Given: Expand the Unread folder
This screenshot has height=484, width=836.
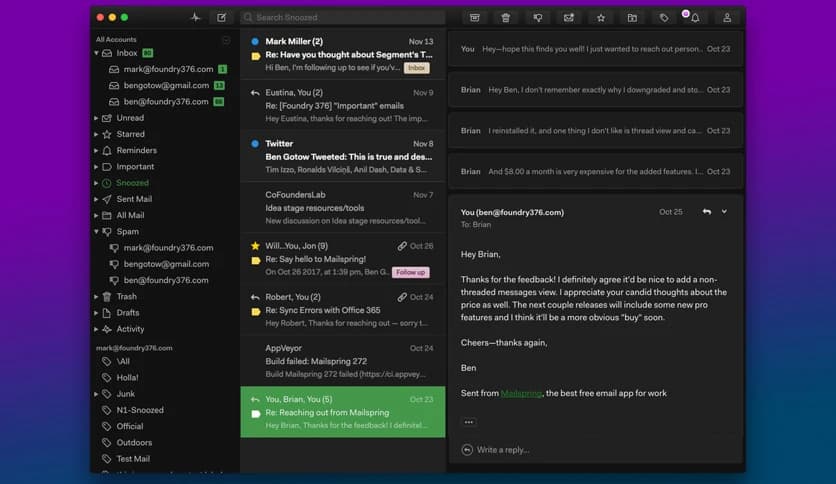Looking at the screenshot, I should [97, 118].
